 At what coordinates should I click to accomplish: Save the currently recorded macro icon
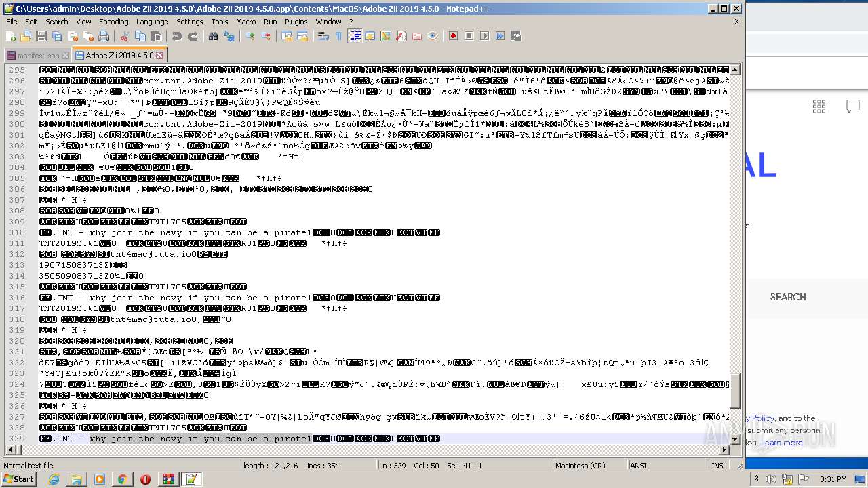pyautogui.click(x=515, y=36)
